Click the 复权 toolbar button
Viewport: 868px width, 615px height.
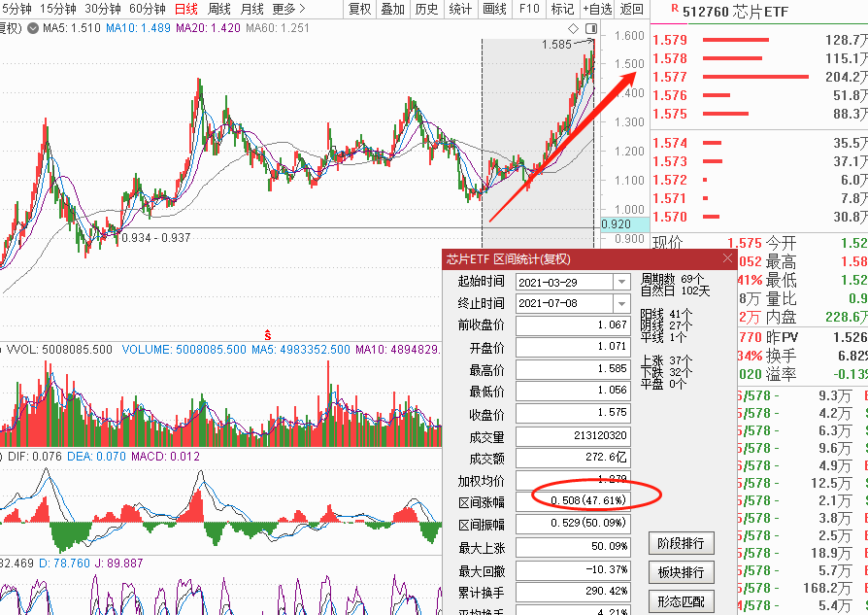[x=360, y=9]
